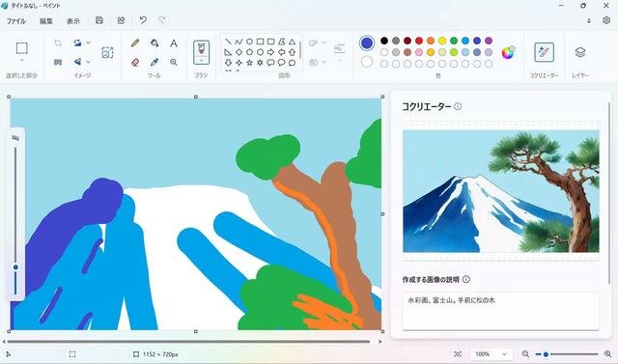Click the remove background icon
Image resolution: width=618 pixels, height=364 pixels.
coord(107,52)
